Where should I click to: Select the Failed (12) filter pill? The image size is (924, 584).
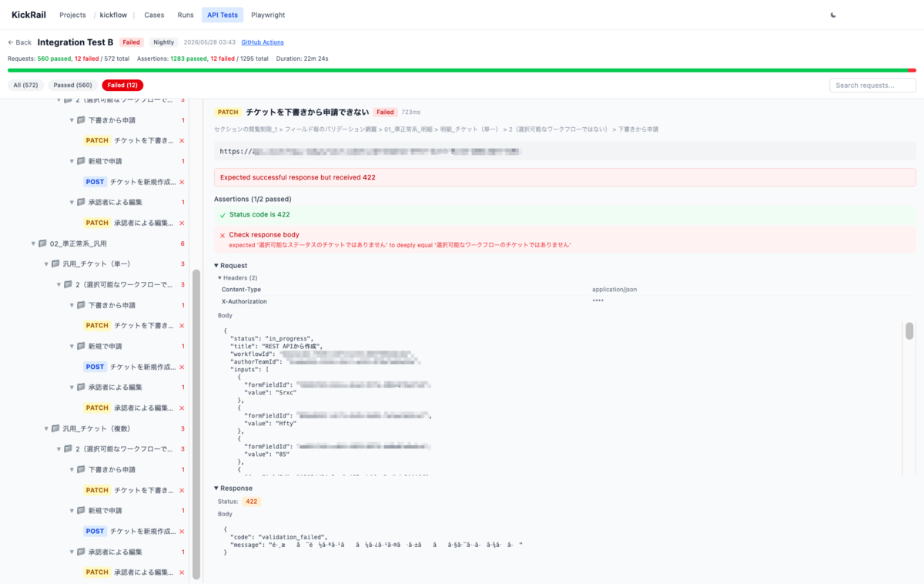(122, 86)
